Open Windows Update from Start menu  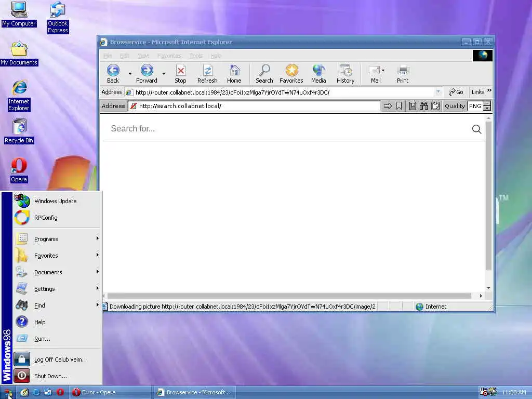(57, 201)
